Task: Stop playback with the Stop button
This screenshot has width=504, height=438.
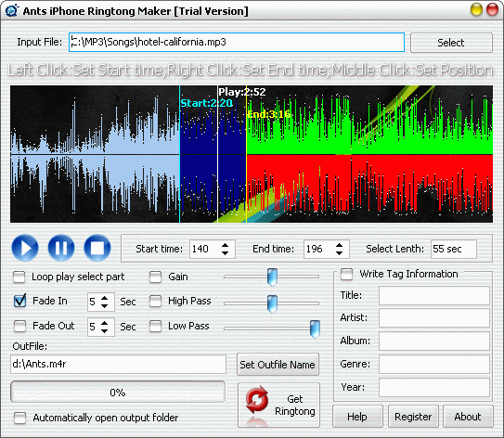Action: 97,248
